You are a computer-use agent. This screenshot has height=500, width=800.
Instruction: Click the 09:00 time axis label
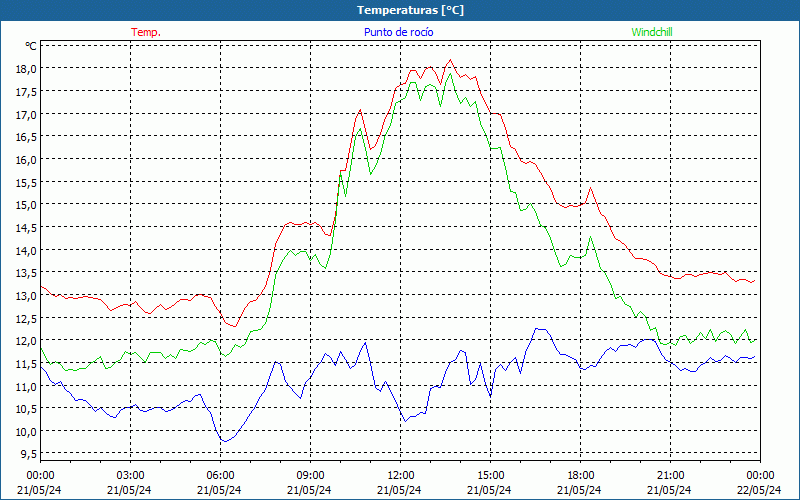click(x=310, y=475)
